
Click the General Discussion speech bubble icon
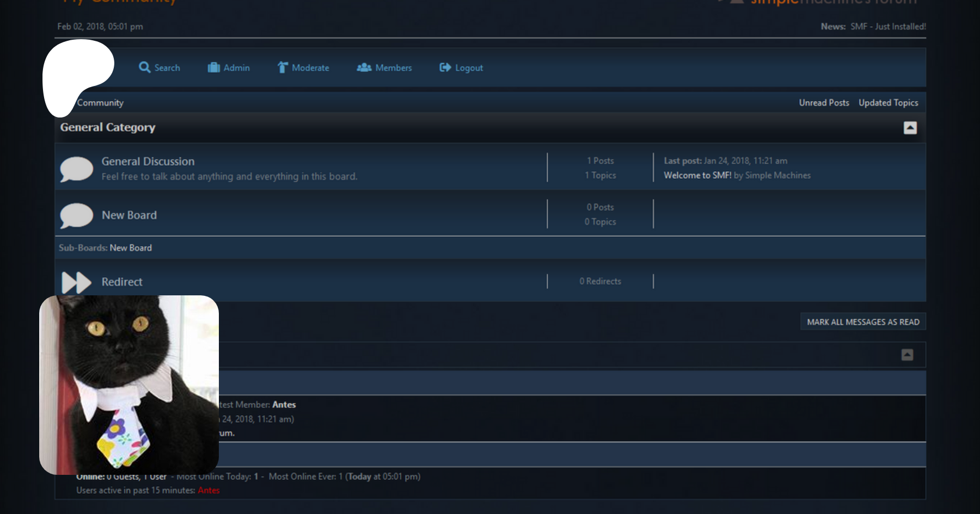tap(76, 169)
